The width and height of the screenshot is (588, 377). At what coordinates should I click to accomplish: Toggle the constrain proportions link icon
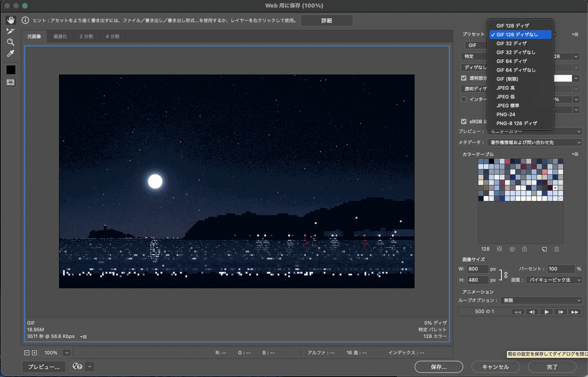[506, 275]
